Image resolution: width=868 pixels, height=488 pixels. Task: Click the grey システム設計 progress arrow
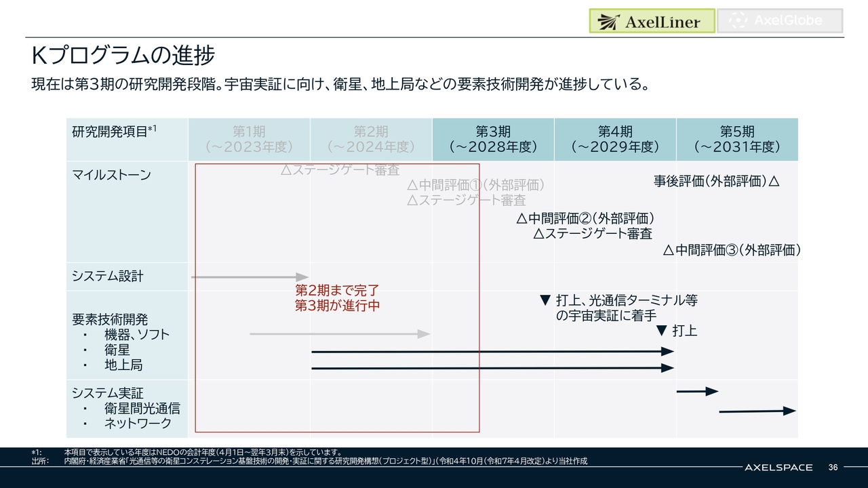[250, 277]
